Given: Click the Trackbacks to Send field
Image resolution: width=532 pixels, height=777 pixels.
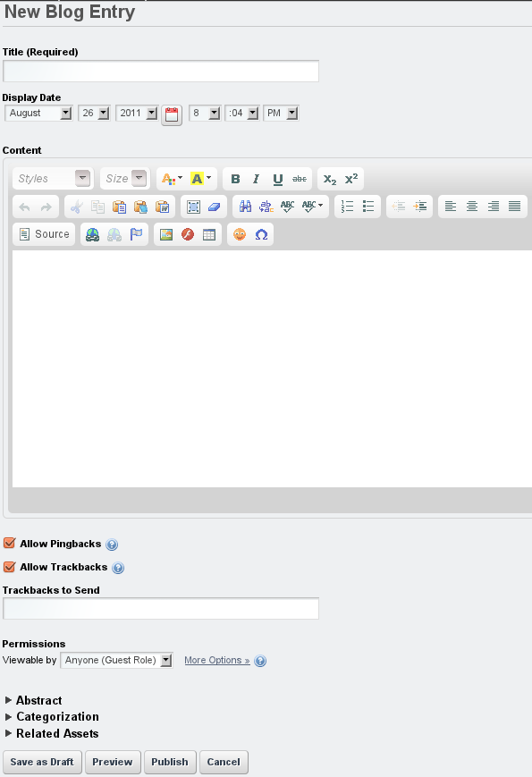Looking at the screenshot, I should pos(161,609).
